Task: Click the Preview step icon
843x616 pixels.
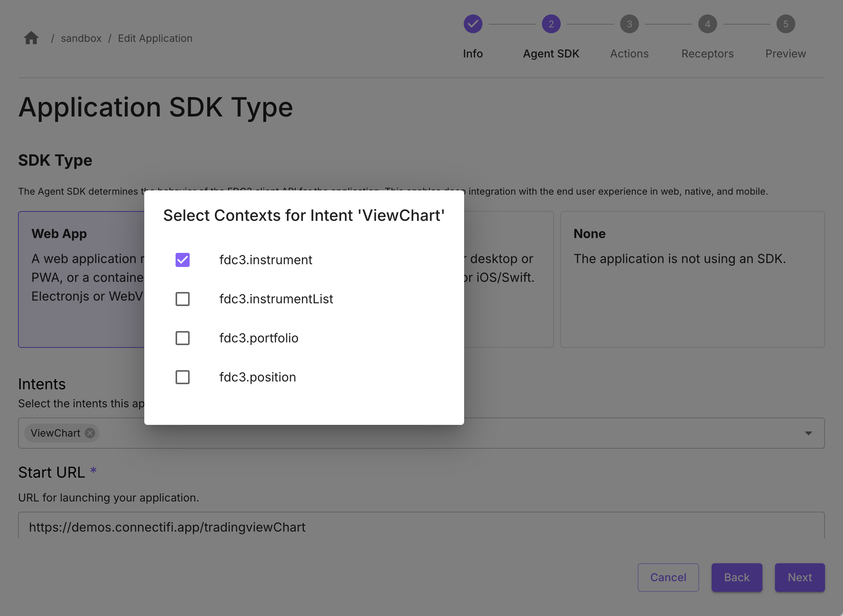Action: 786,23
